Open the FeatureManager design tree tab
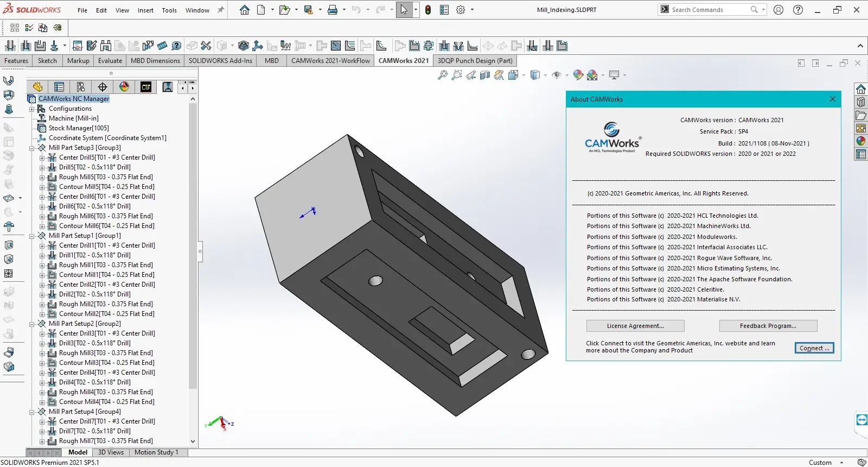Viewport: 868px width, 467px height. [x=37, y=87]
